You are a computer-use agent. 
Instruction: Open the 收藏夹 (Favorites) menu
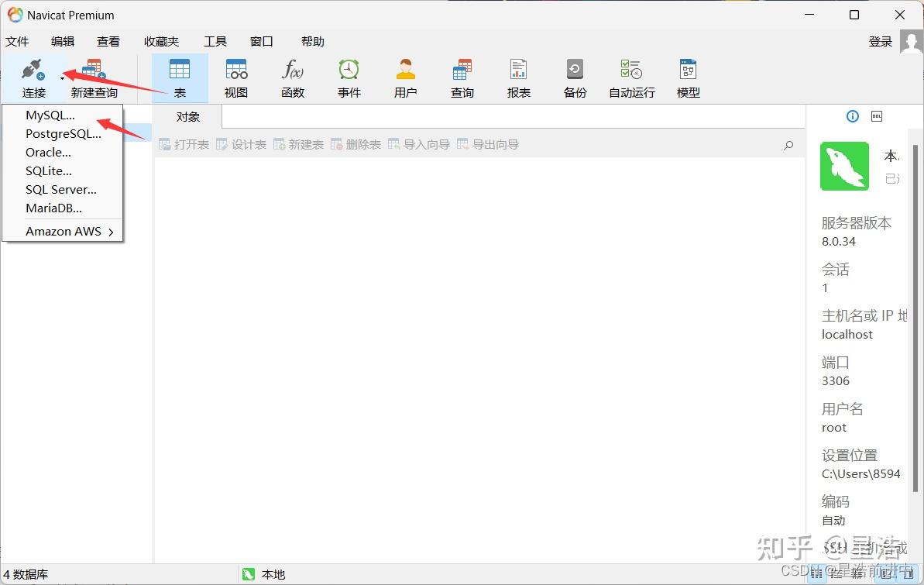pyautogui.click(x=161, y=41)
